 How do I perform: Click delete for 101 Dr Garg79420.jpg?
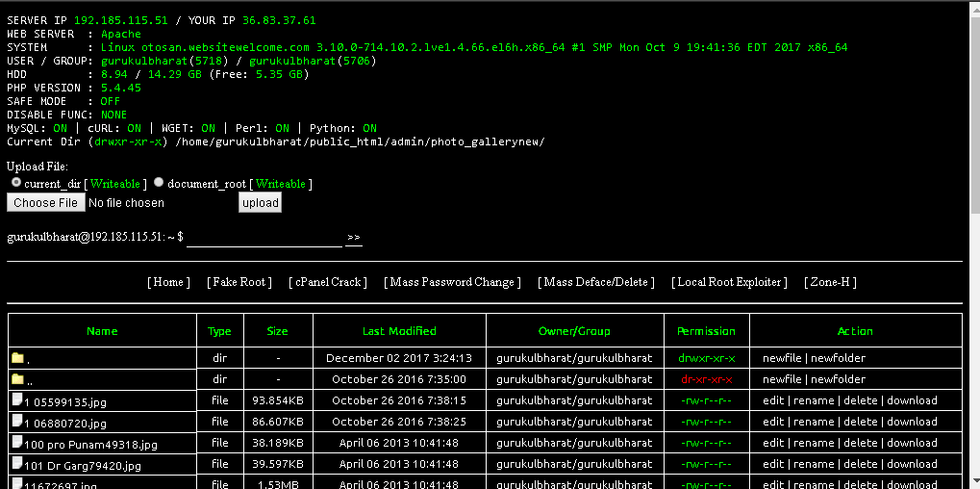[x=861, y=465]
